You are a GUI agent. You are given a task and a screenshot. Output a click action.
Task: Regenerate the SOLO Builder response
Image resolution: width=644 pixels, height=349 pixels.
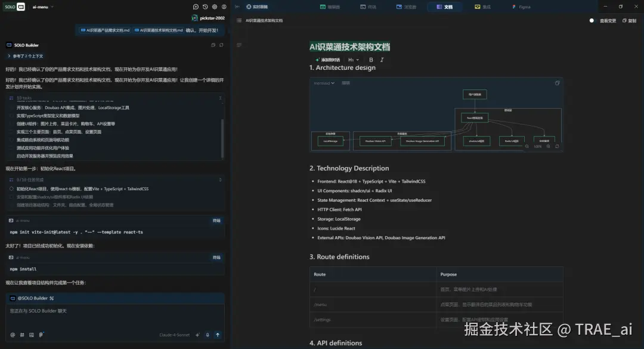221,45
